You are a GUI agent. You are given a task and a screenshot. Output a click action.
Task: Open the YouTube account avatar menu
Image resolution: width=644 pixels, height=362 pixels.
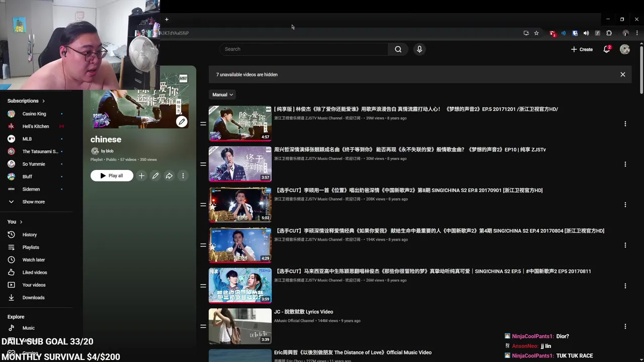[625, 49]
